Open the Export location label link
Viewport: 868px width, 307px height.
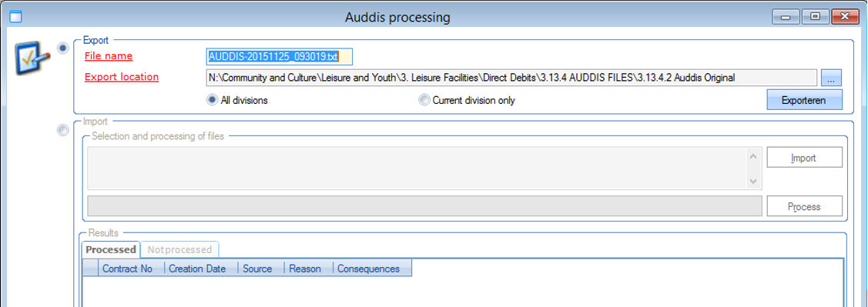122,77
